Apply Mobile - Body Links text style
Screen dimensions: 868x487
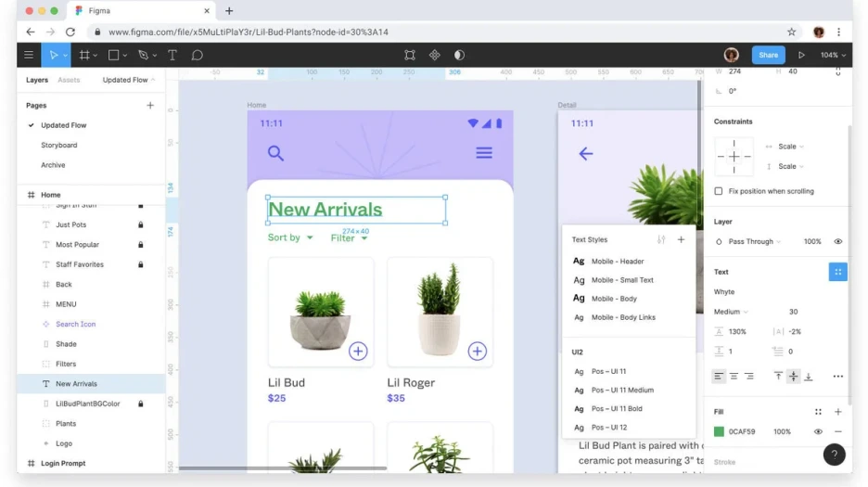(623, 317)
